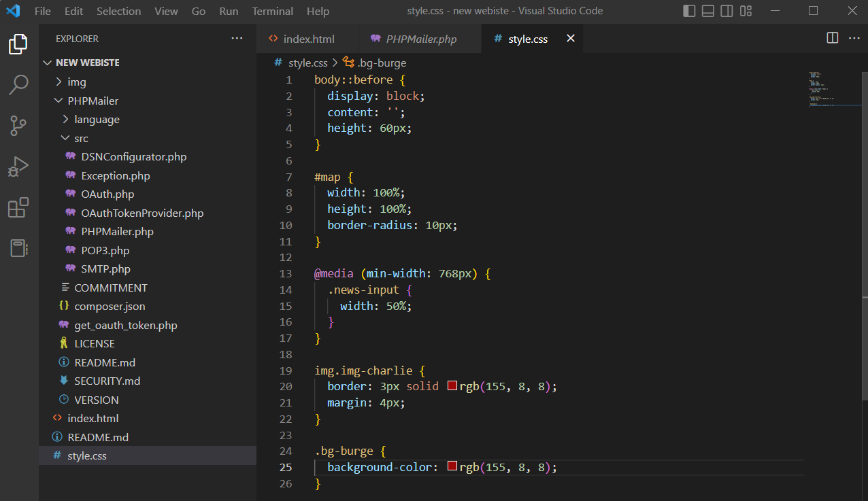Open the Run and Debug view
This screenshot has width=868, height=501.
point(18,166)
